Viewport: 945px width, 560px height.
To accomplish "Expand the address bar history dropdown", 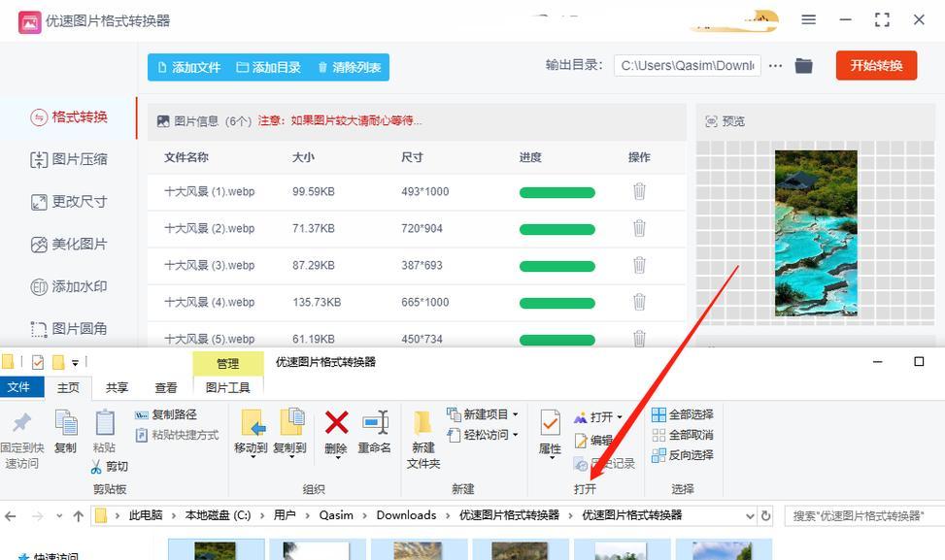I will point(751,516).
